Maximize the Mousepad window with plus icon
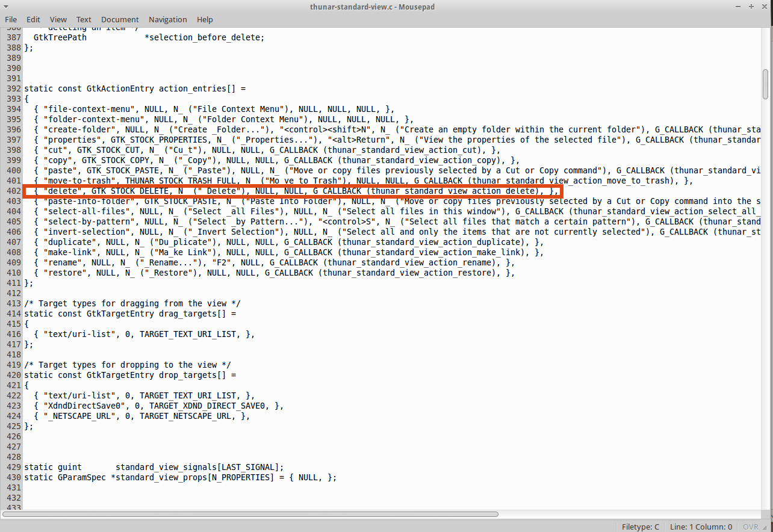 tap(751, 7)
